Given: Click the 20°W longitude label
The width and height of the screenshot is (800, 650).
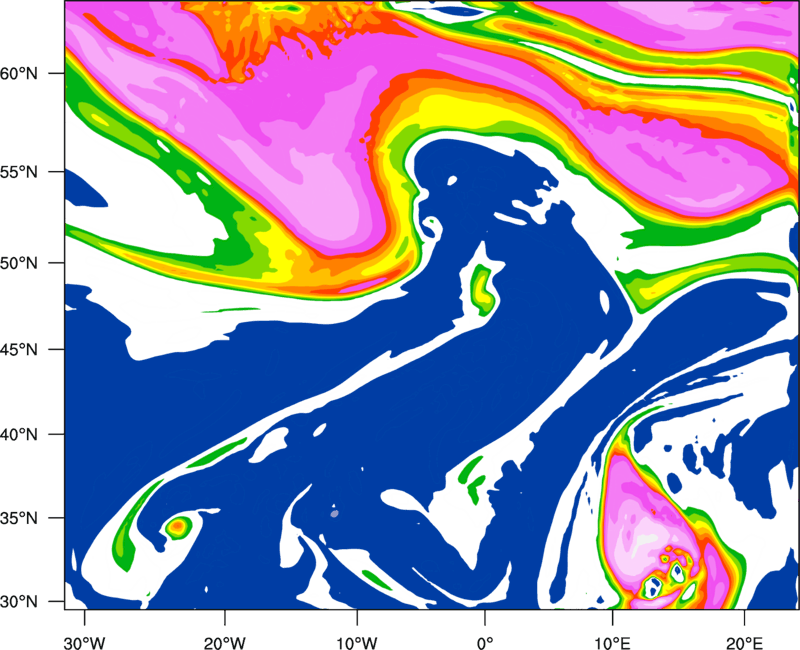Looking at the screenshot, I should click(225, 643).
